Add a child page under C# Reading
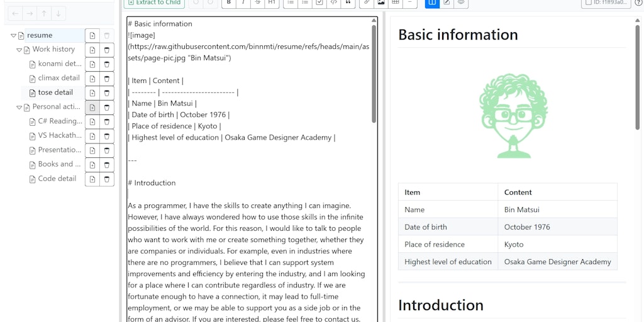Screen dimensions: 644x322 pyautogui.click(x=92, y=122)
